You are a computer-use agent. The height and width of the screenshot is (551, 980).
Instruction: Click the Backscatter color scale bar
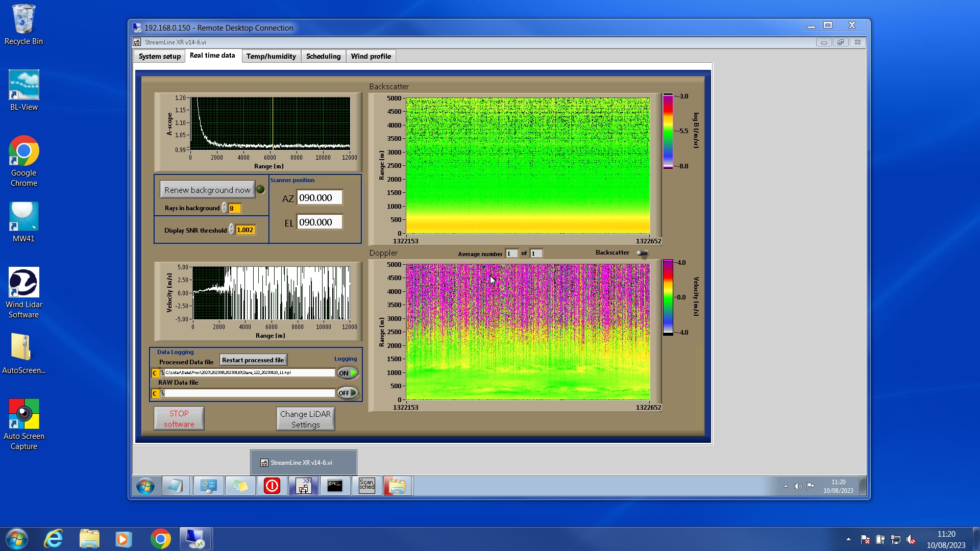point(668,131)
